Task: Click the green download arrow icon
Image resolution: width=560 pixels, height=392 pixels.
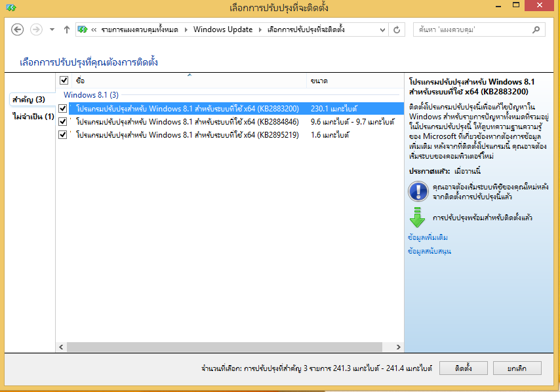Action: tap(417, 218)
